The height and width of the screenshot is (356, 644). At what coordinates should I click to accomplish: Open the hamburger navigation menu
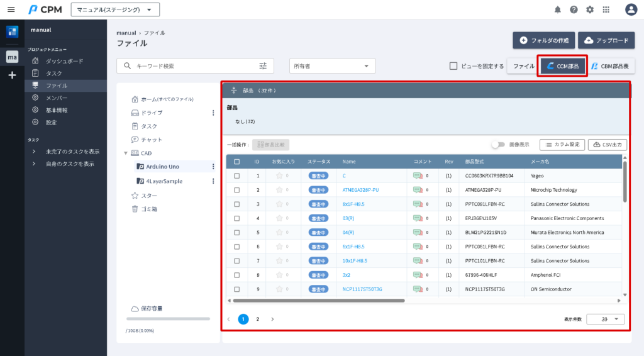[11, 9]
